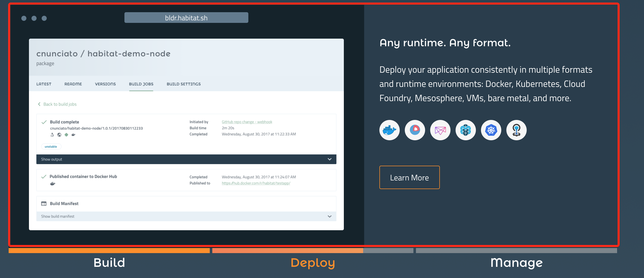Click the bldr.habitat.sh address bar
Screen dimensions: 644x278
pyautogui.click(x=186, y=18)
